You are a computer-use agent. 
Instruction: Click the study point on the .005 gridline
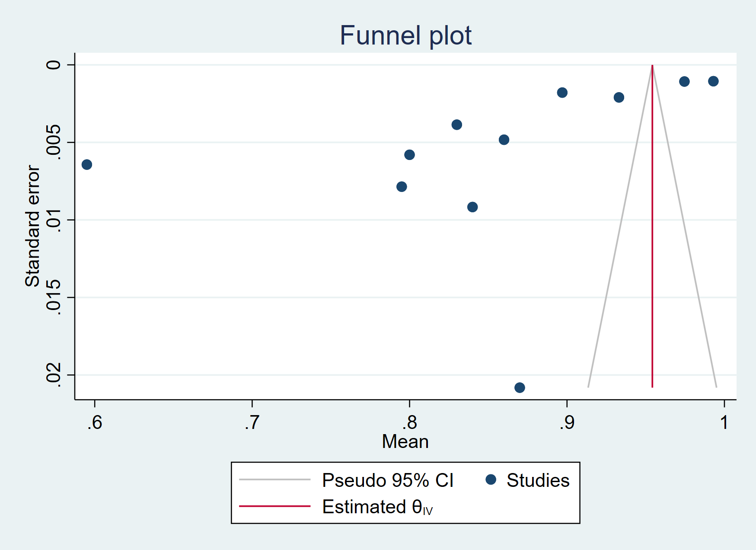pos(504,140)
